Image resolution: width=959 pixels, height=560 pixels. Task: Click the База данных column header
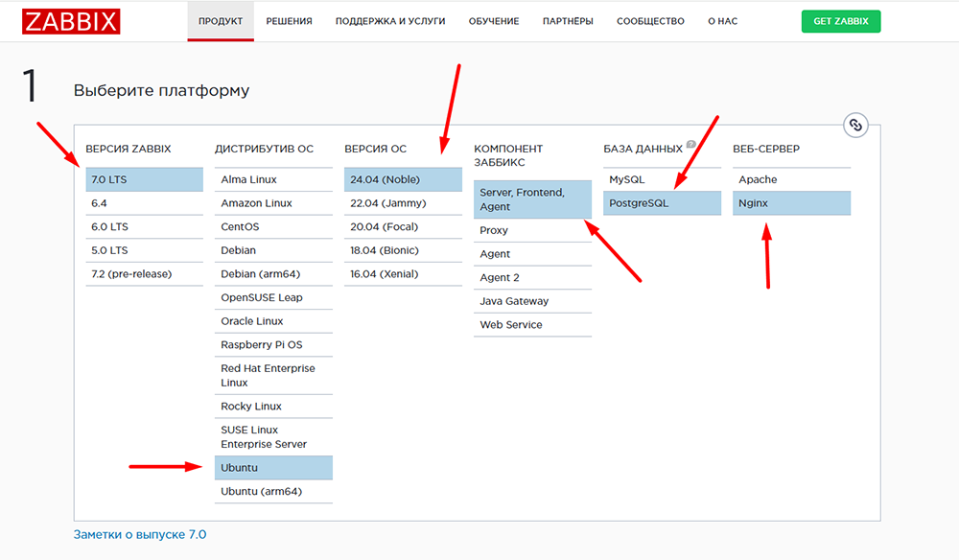click(643, 149)
